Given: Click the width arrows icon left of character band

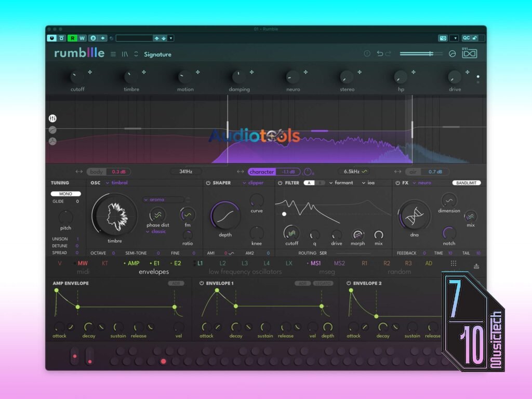Looking at the screenshot, I should pos(241,171).
